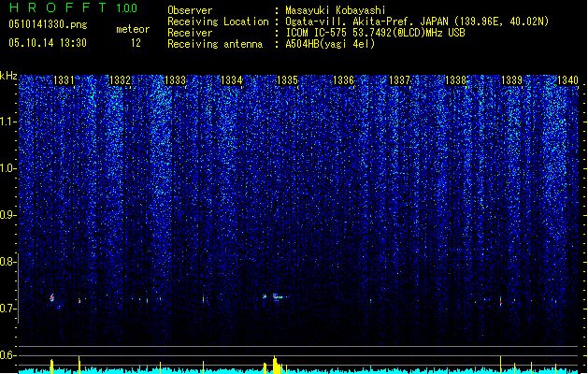This screenshot has width=588, height=374.
Task: Click the 1.1 kHz axis label
Action: 7,122
